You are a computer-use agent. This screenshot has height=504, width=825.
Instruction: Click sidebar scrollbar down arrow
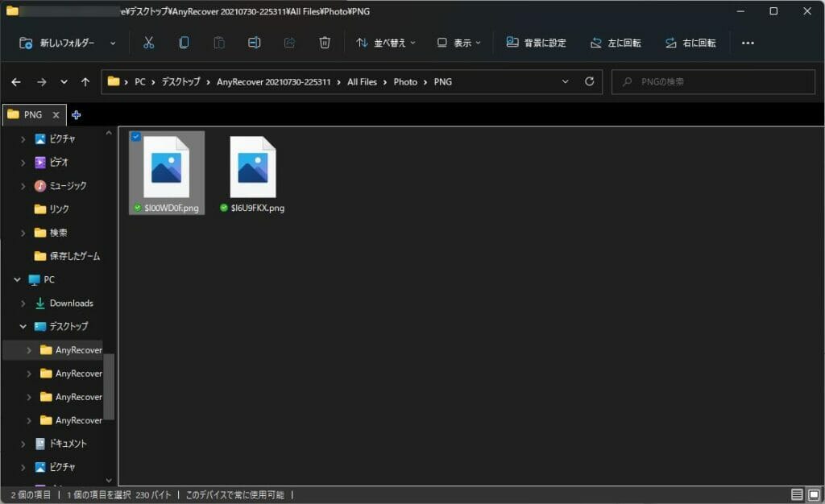tap(109, 481)
